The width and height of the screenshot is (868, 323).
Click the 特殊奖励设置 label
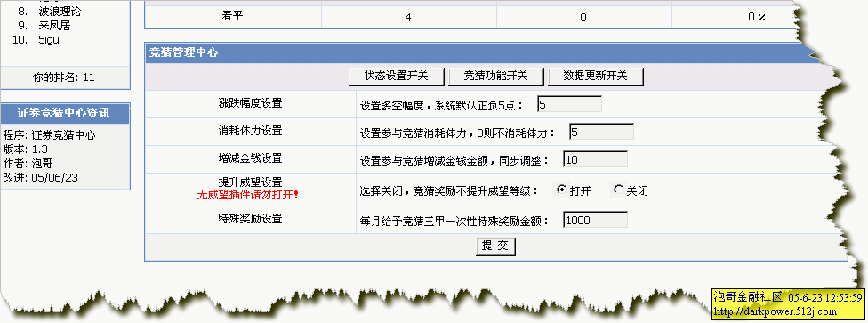click(x=250, y=219)
